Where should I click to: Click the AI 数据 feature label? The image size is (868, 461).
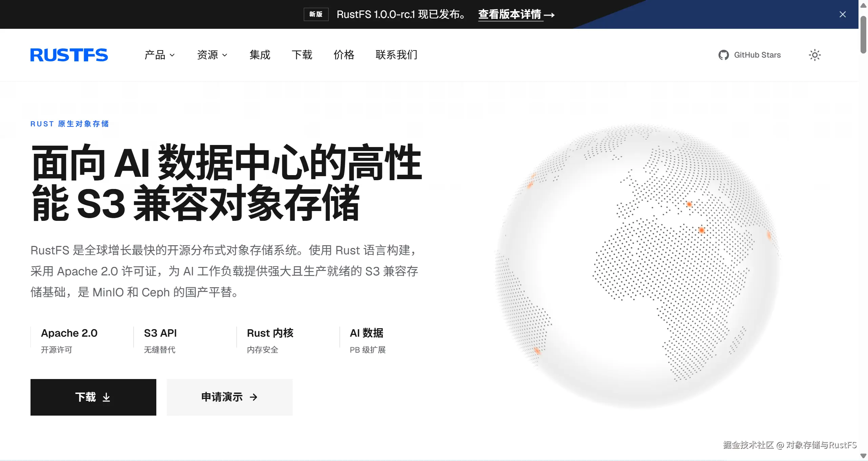tap(367, 333)
